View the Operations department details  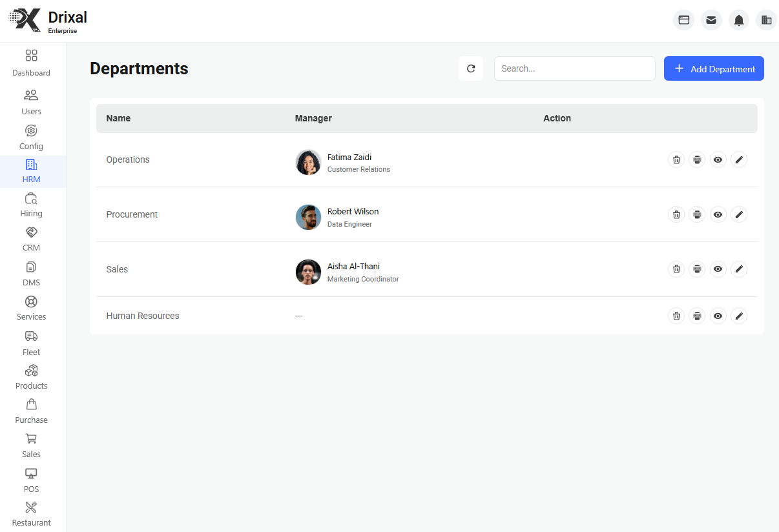click(x=718, y=159)
